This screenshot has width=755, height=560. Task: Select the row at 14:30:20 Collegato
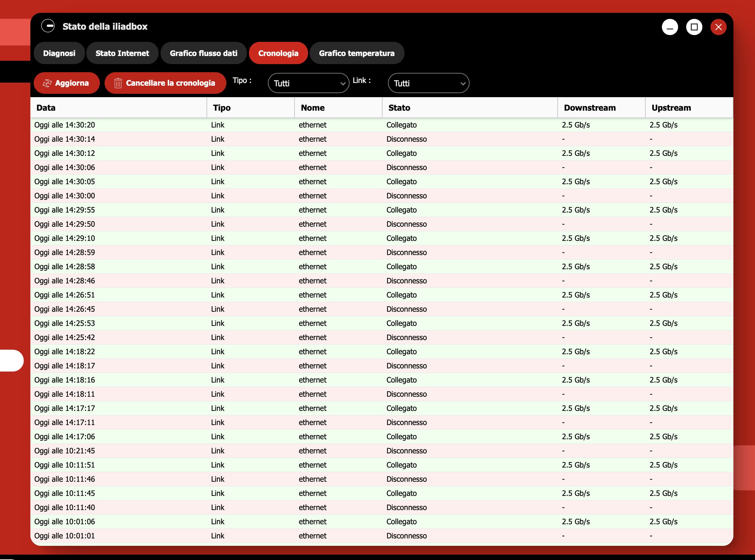coord(382,125)
